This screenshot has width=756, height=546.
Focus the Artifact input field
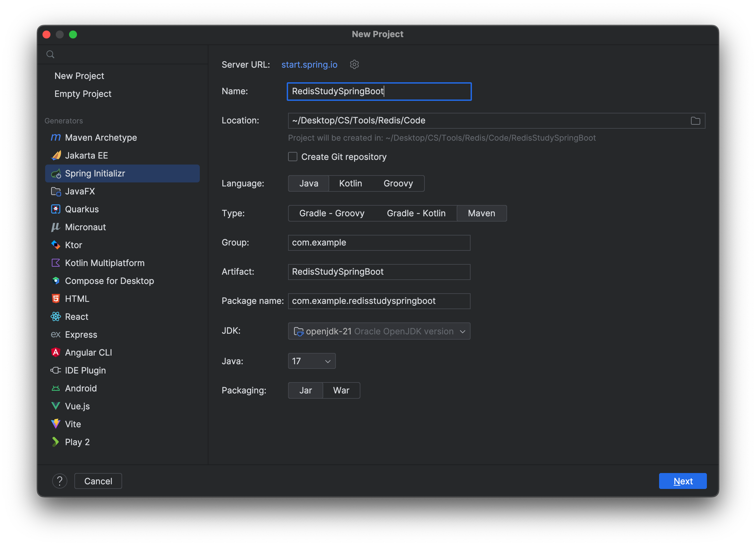click(x=379, y=272)
